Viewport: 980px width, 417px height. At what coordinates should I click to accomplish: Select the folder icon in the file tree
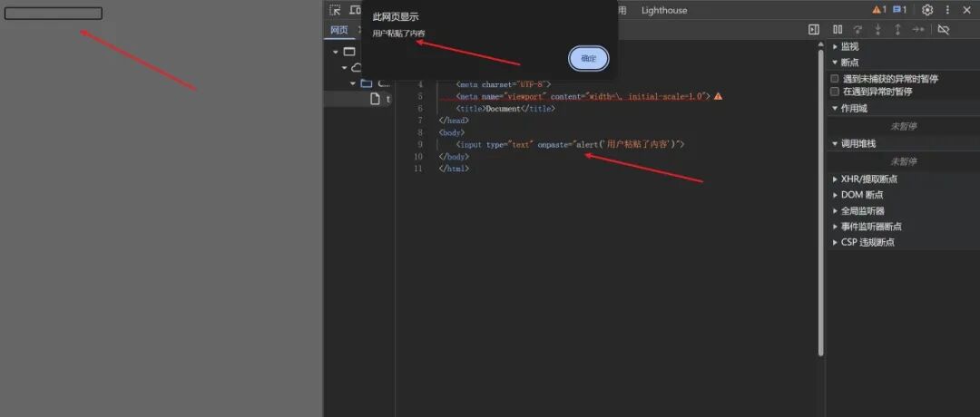(x=367, y=83)
